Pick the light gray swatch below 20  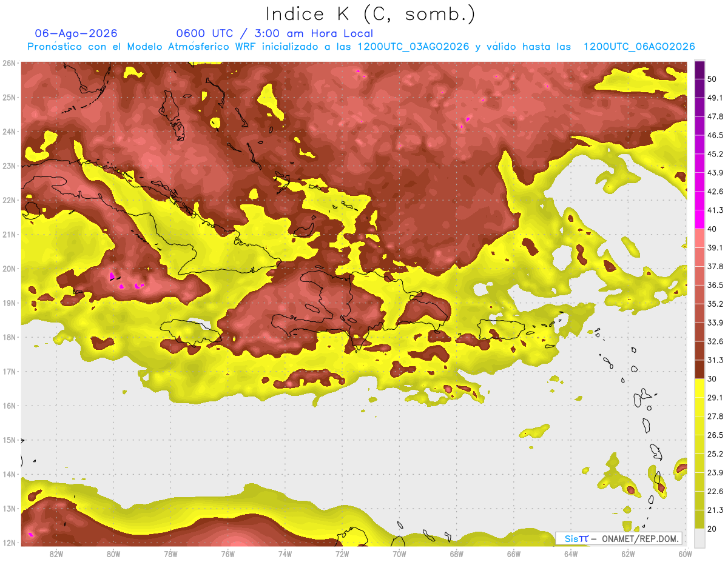699,537
